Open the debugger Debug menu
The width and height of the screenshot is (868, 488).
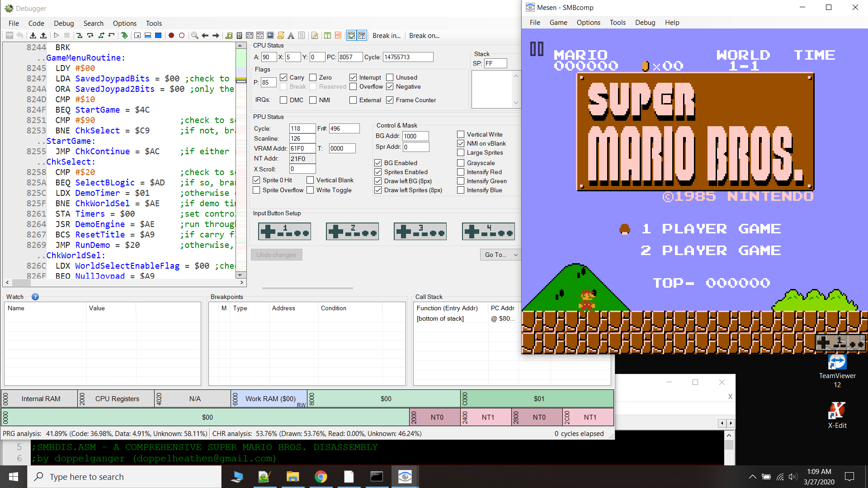(x=64, y=23)
